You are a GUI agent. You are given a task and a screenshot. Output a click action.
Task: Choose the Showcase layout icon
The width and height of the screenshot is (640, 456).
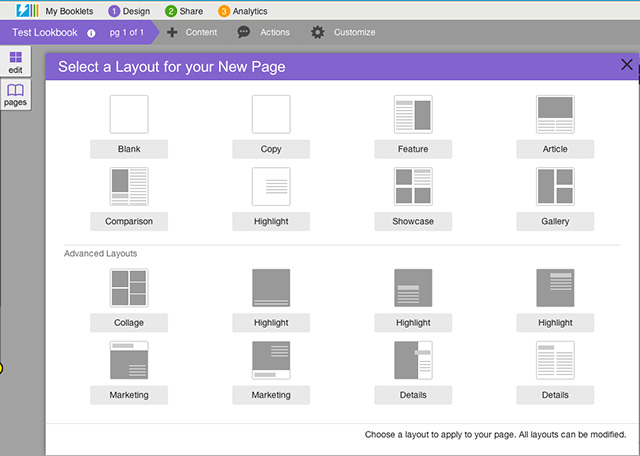point(413,186)
